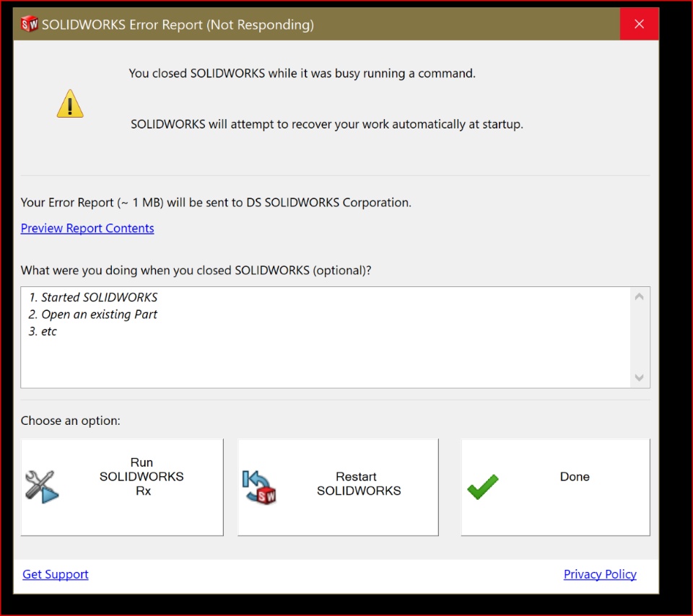The image size is (693, 616).
Task: Click the Run SOLIDWORKS Rx button
Action: coord(122,487)
